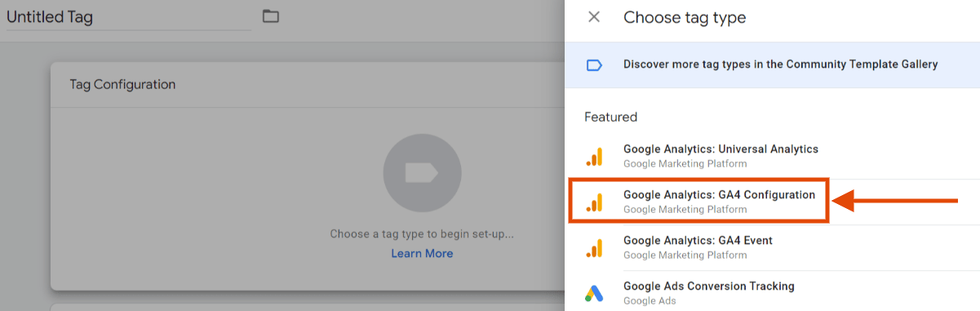Click the gray tag placeholder circle icon
Image resolution: width=980 pixels, height=311 pixels.
(x=422, y=173)
